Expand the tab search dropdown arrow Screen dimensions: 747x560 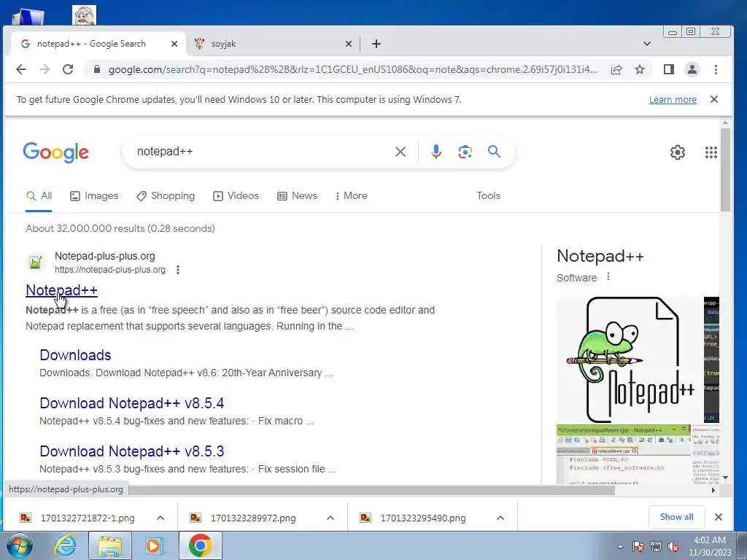tap(646, 44)
